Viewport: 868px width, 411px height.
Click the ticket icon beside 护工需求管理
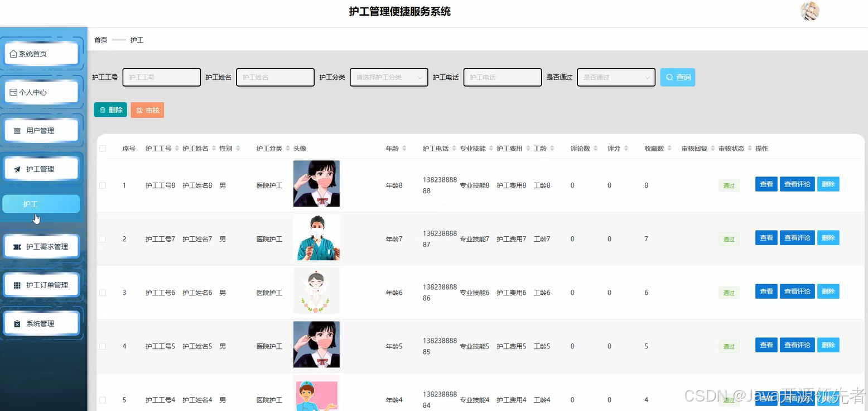(17, 247)
